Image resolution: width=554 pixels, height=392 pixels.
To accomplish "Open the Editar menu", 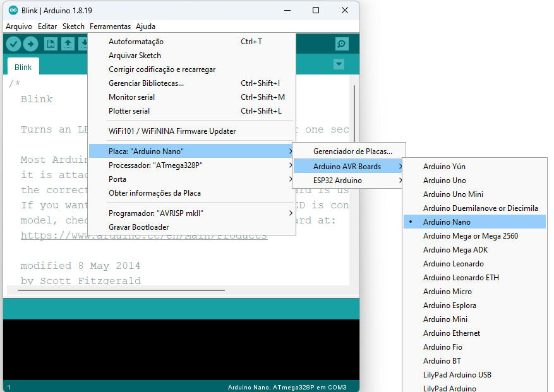I will [x=47, y=27].
